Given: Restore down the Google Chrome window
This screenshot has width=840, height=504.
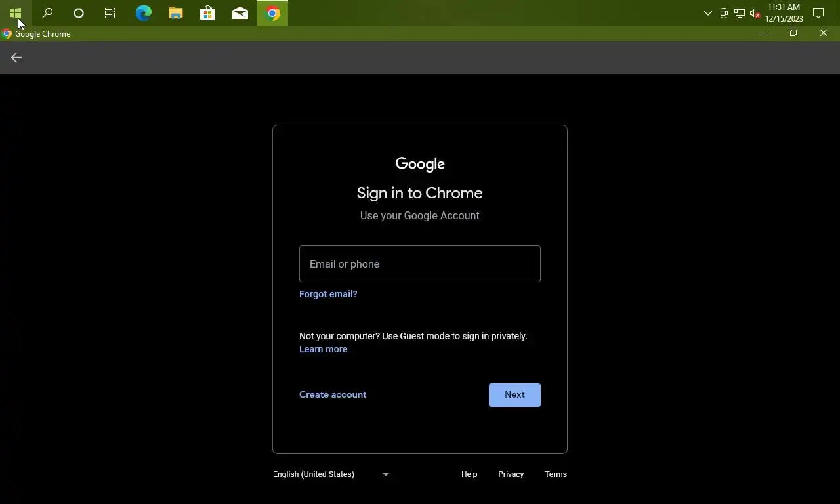Looking at the screenshot, I should [793, 33].
